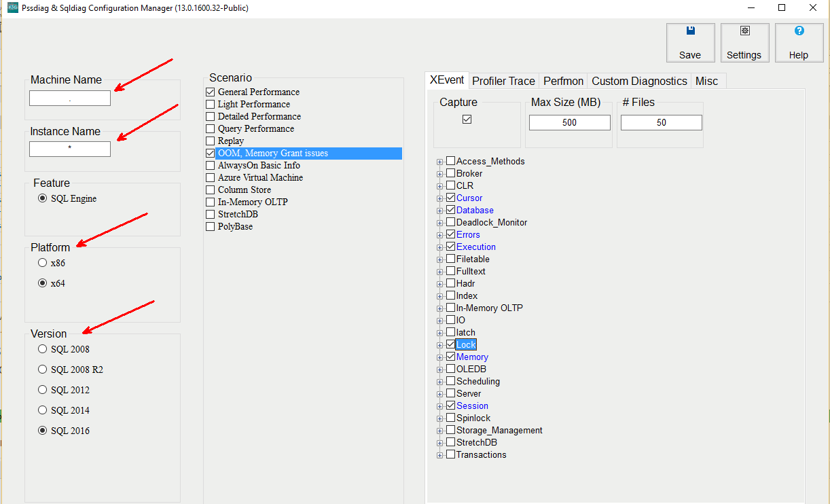
Task: Click the Machine Name input field
Action: [x=70, y=98]
